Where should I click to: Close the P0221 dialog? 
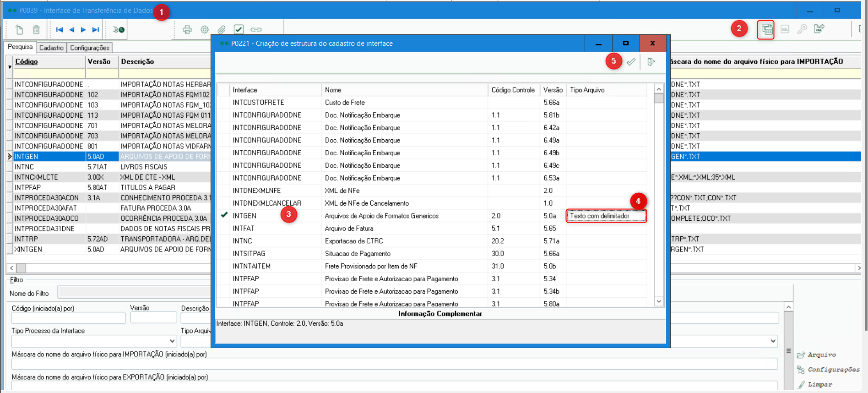[x=652, y=44]
